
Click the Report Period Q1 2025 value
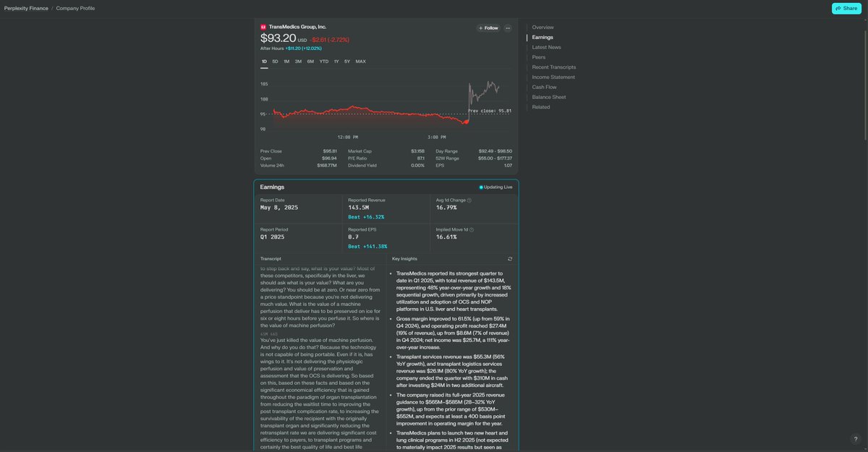pos(273,236)
